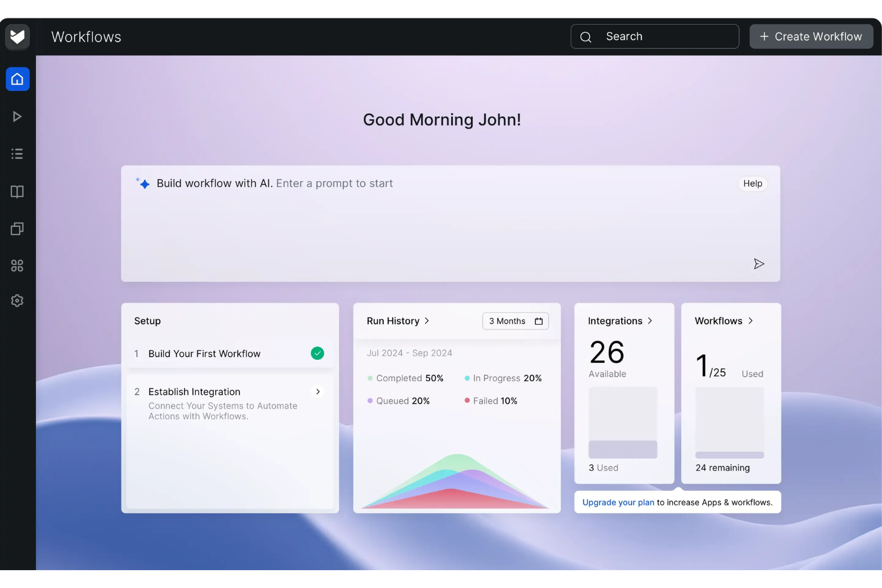
Task: Select the Runs play icon in sidebar
Action: click(x=17, y=116)
